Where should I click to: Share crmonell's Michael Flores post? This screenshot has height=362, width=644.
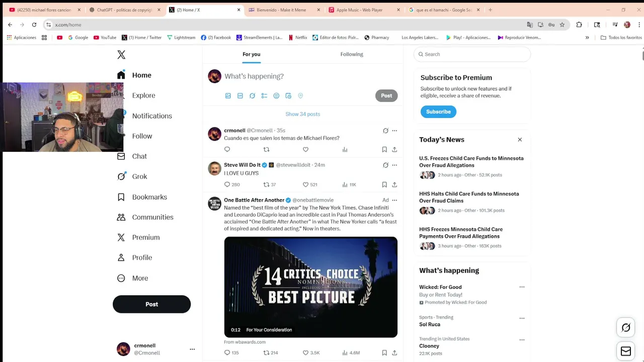click(x=394, y=149)
